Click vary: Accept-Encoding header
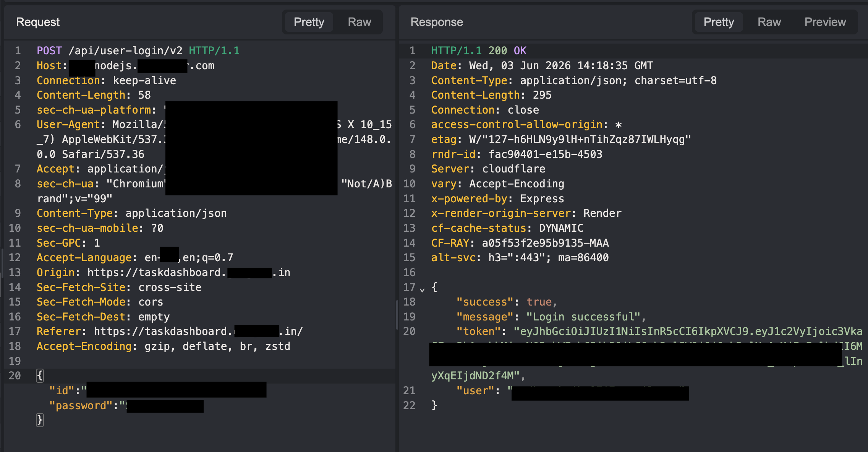Viewport: 868px width, 452px height. 498,184
